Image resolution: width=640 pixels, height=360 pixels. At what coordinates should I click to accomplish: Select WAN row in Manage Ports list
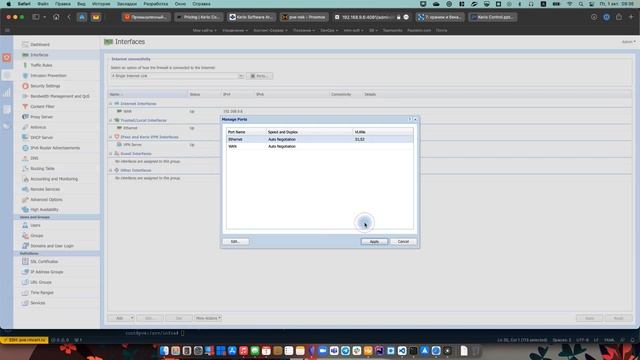click(320, 147)
